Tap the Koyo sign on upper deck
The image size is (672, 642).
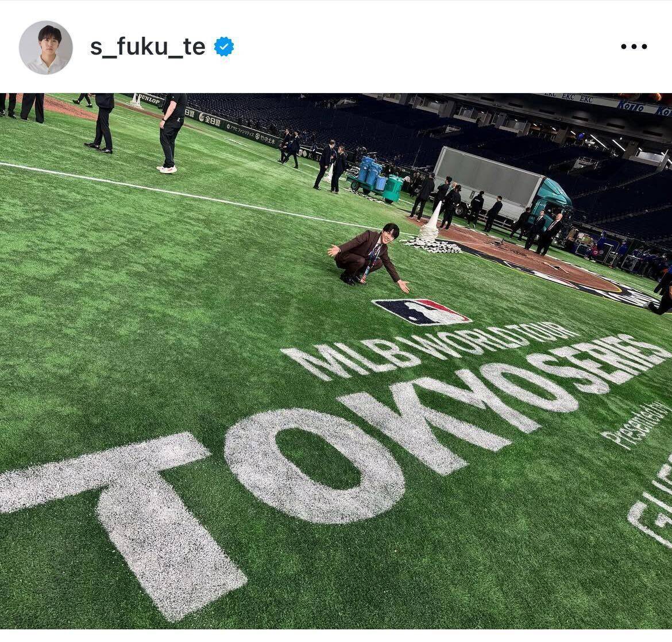pyautogui.click(x=631, y=106)
